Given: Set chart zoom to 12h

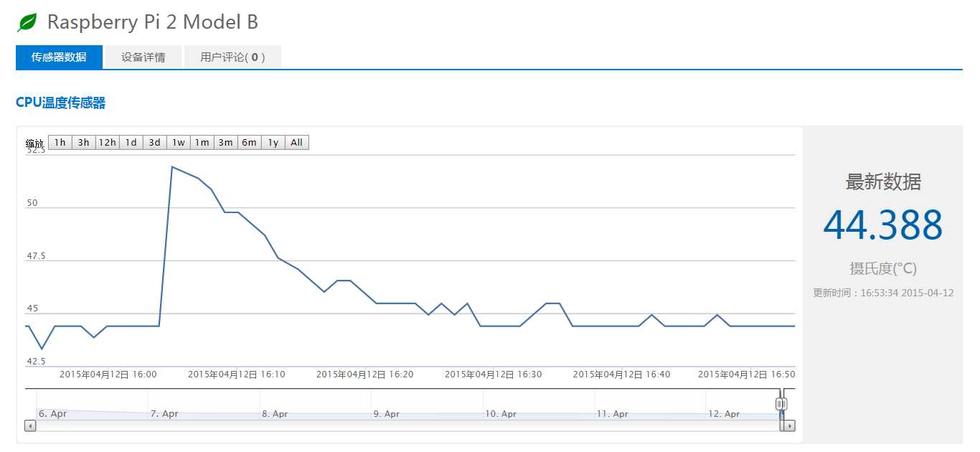Looking at the screenshot, I should click(x=108, y=143).
